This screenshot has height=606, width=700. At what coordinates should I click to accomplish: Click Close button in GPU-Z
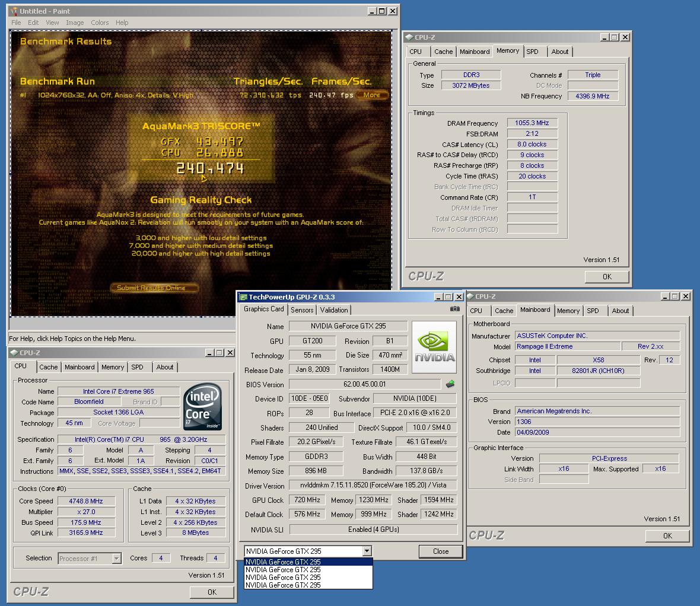(x=441, y=551)
